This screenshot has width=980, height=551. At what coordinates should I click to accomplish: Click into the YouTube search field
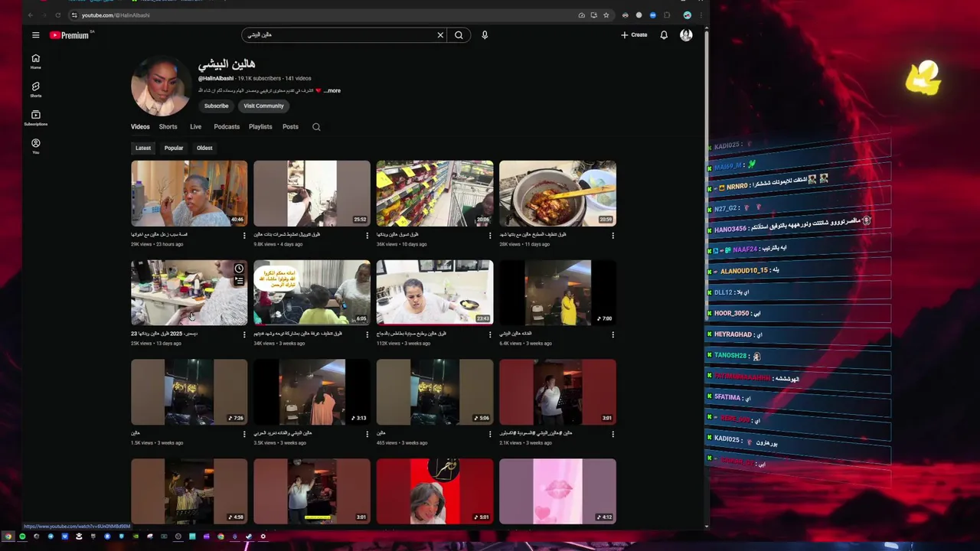tap(341, 34)
